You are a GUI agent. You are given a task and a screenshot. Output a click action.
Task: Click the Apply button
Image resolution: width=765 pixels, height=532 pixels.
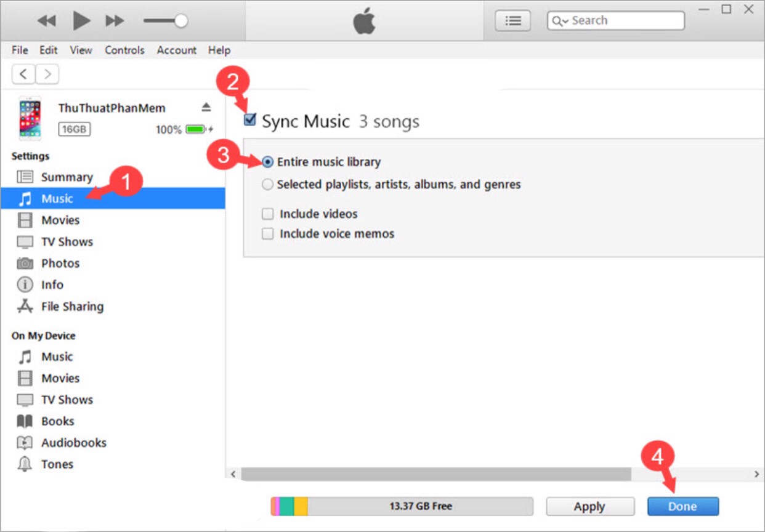(590, 507)
